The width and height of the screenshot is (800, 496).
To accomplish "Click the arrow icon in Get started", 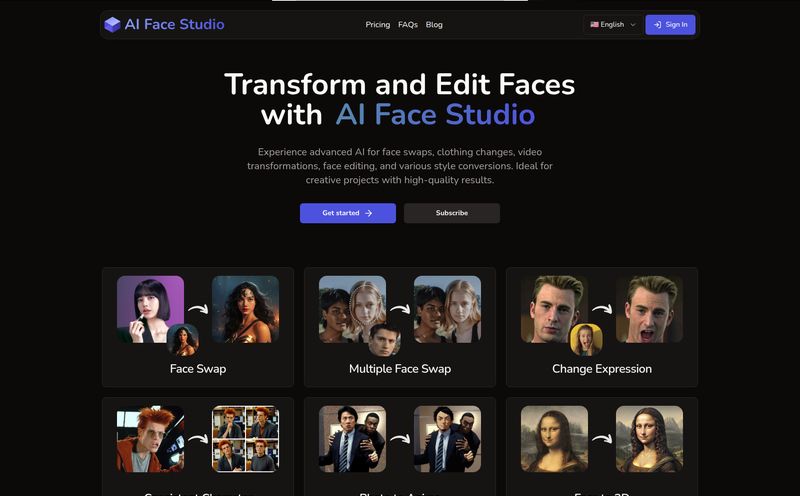I will (368, 213).
